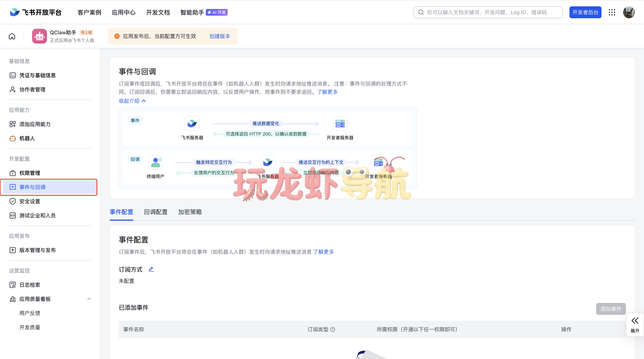Open 应用中心 in the top navigation
The image size is (644, 359).
[x=124, y=12]
